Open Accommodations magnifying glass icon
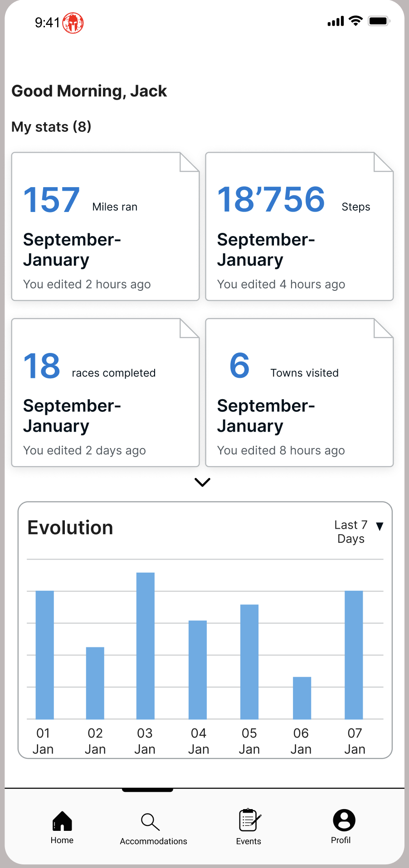 150,822
